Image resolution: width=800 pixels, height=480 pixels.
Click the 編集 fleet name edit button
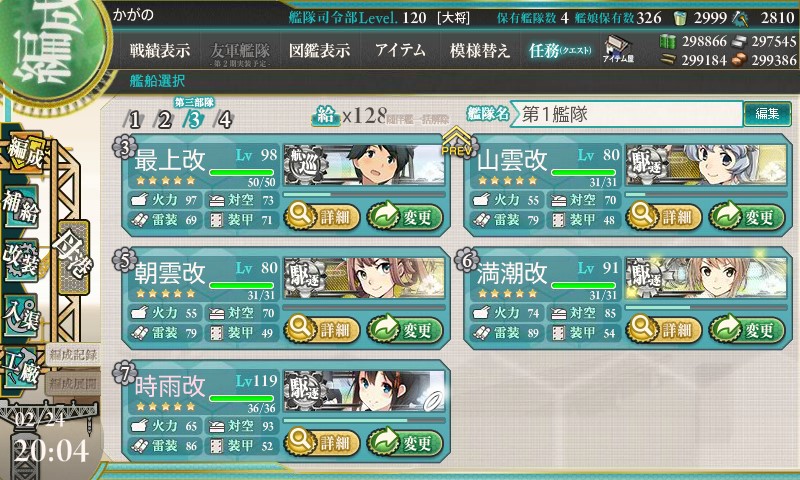pyautogui.click(x=767, y=113)
